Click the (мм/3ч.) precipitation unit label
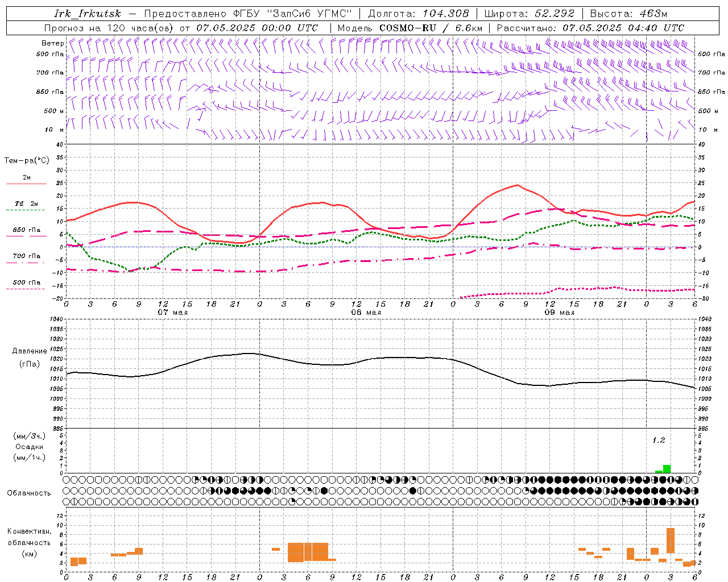The height and width of the screenshot is (582, 728). pyautogui.click(x=30, y=436)
